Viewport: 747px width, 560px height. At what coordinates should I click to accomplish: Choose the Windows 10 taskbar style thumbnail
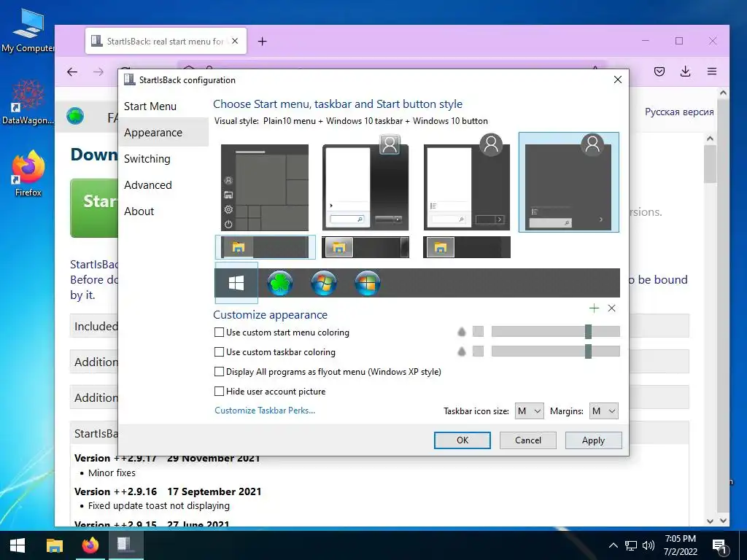coord(266,247)
